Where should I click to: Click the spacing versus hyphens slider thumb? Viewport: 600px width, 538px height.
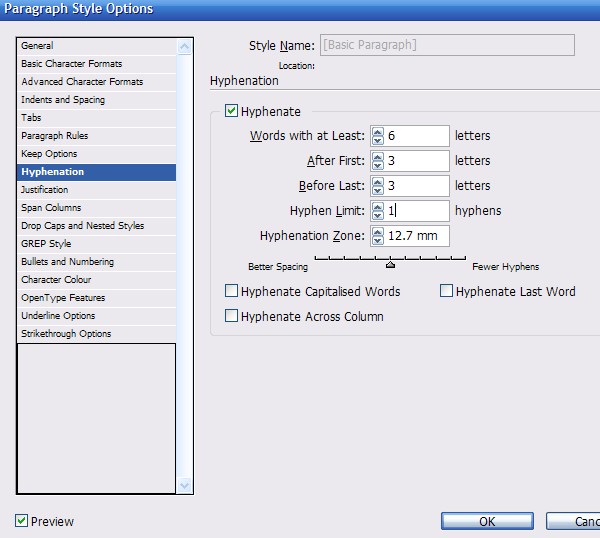[390, 264]
